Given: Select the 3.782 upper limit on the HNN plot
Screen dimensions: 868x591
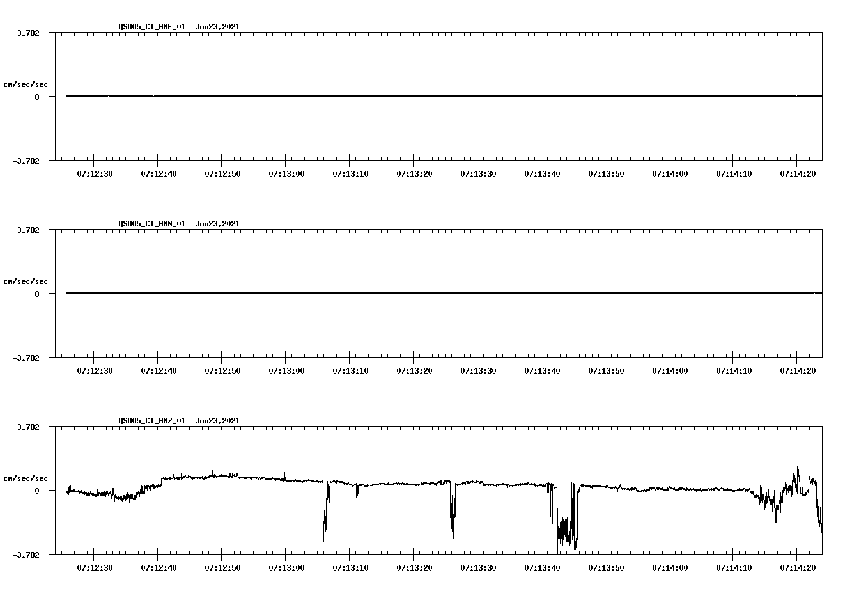Looking at the screenshot, I should 27,230.
